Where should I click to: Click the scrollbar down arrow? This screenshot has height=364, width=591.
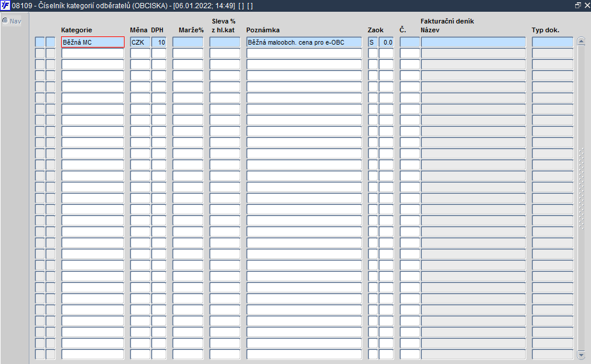tap(581, 355)
